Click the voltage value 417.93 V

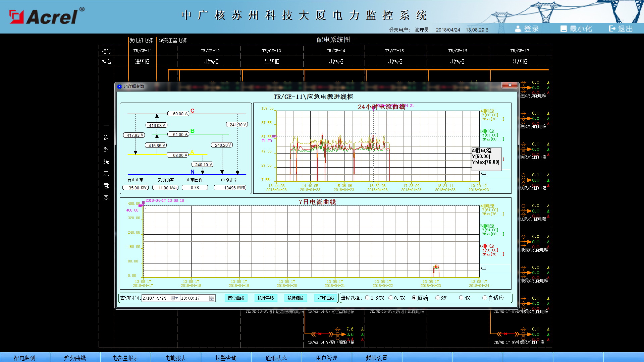(x=134, y=135)
